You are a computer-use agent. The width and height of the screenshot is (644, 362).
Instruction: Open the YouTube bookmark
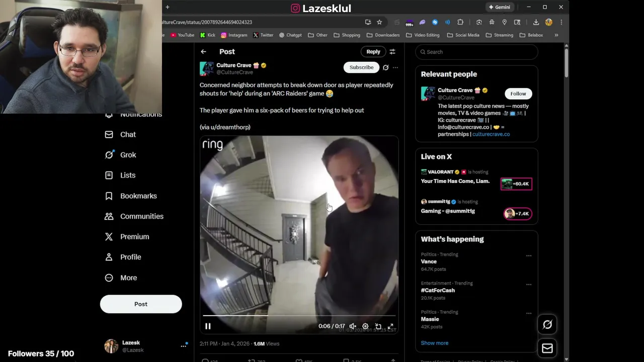[x=182, y=35]
